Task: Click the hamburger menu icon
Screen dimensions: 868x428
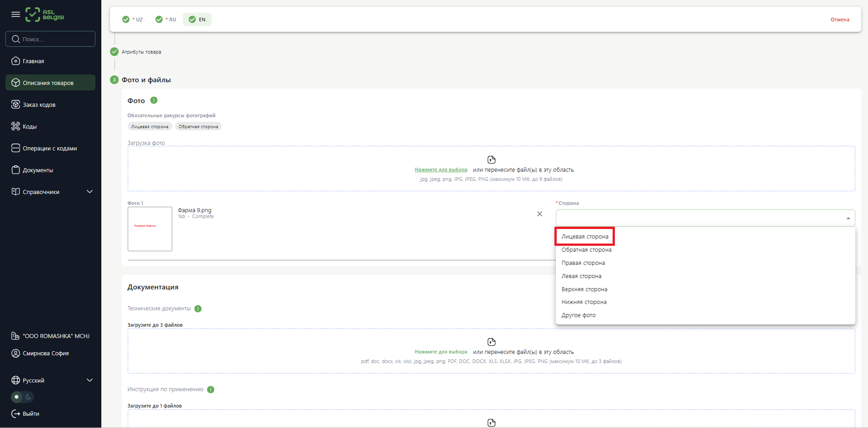Action: tap(15, 15)
